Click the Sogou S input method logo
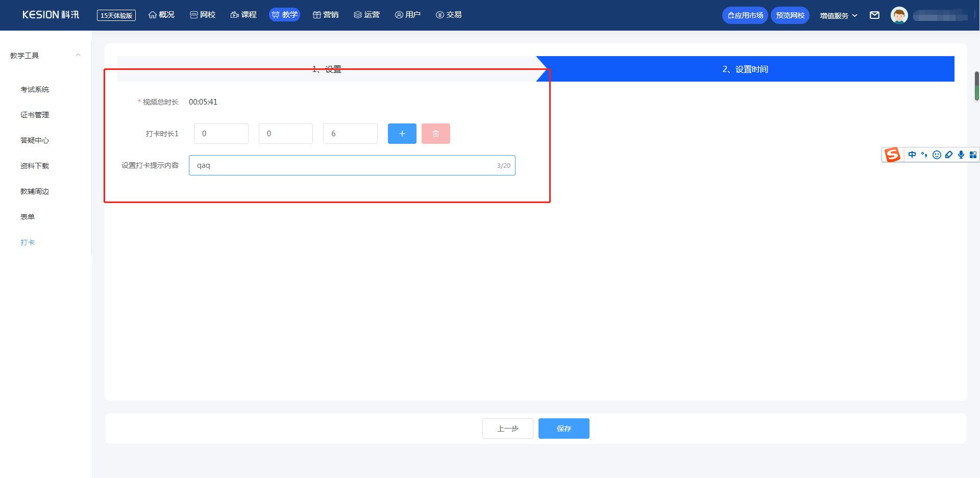Image resolution: width=980 pixels, height=478 pixels. pyautogui.click(x=893, y=155)
